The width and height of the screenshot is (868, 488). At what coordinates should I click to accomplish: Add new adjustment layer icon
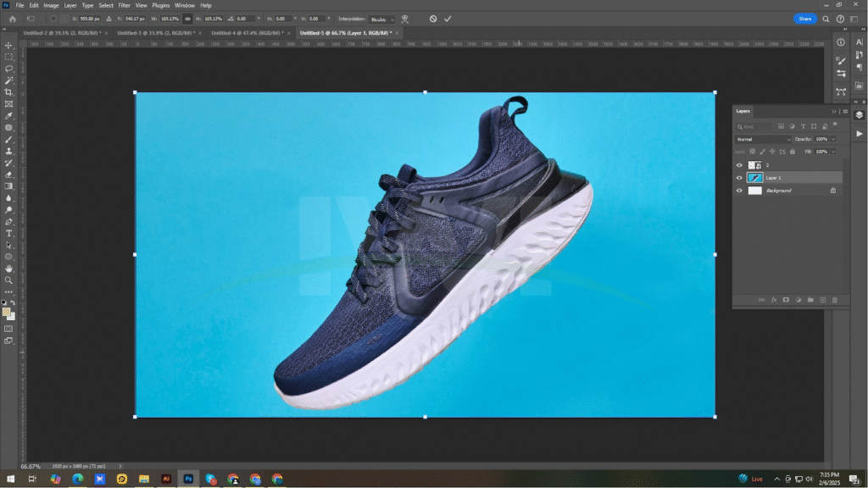pyautogui.click(x=798, y=300)
